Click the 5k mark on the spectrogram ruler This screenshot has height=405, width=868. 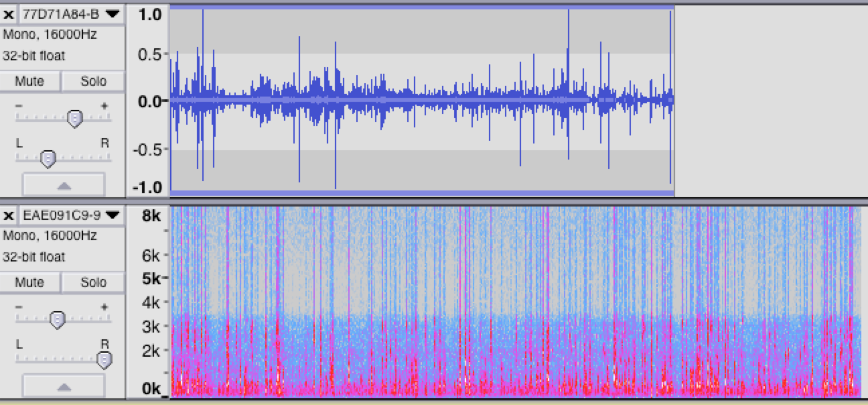tap(151, 278)
